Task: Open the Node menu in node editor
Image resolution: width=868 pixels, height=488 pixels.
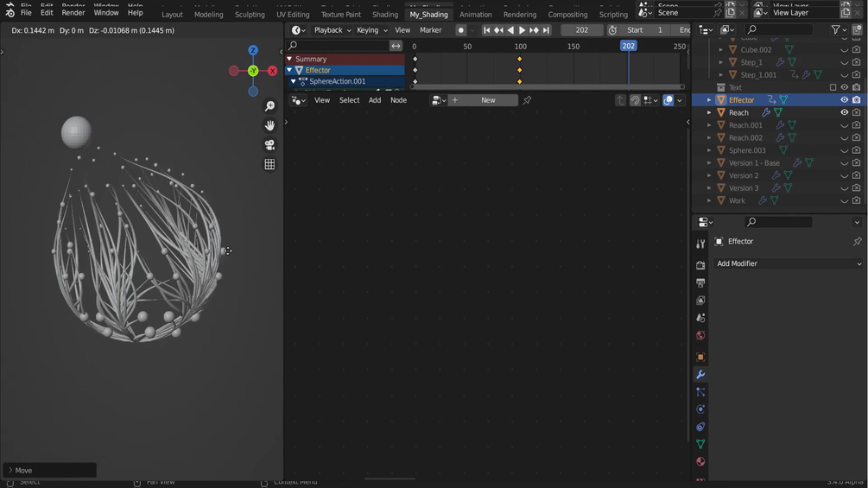Action: coord(398,100)
